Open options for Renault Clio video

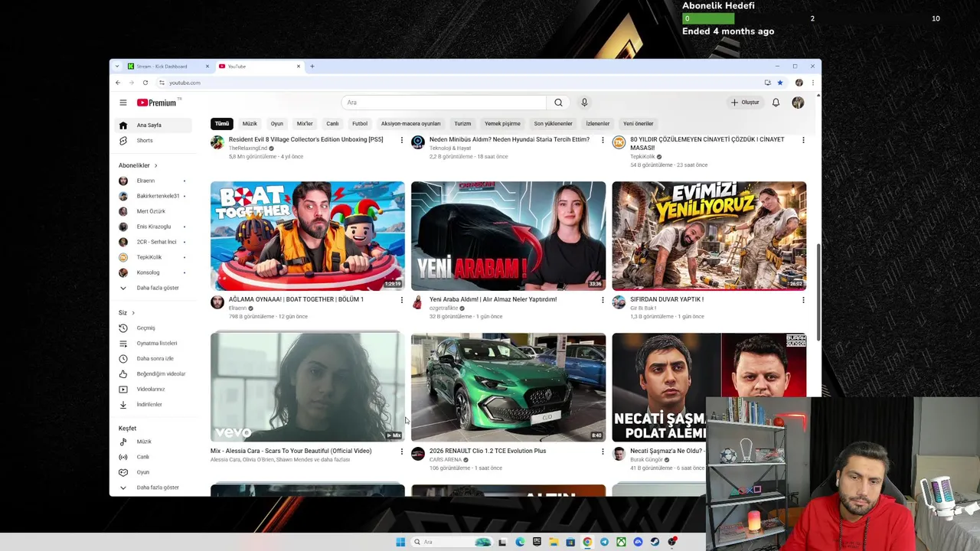tap(602, 452)
